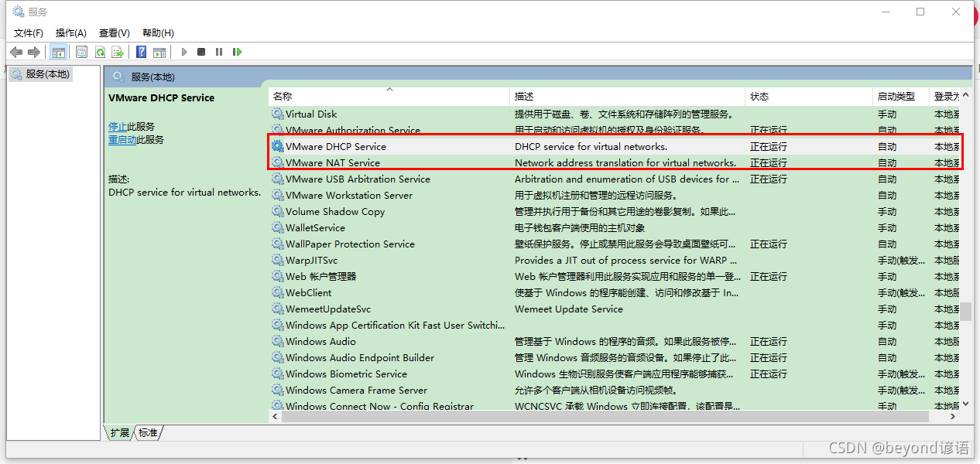The image size is (980, 464).
Task: Click the gear icon beside Virtual Disk
Action: click(277, 114)
